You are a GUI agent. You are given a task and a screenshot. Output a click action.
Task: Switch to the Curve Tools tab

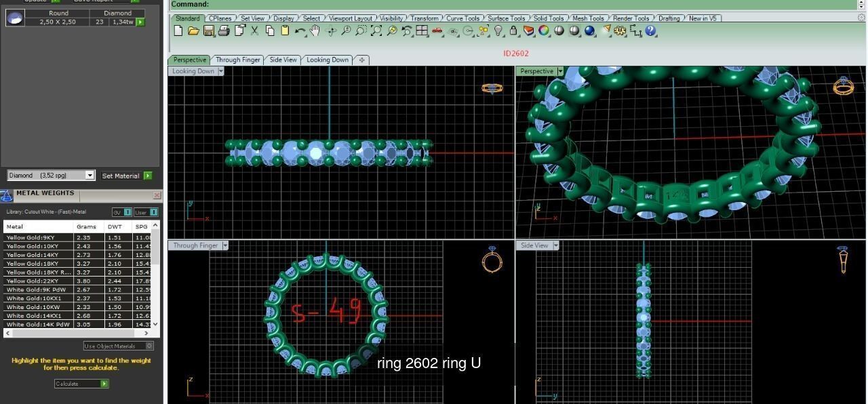pyautogui.click(x=463, y=18)
